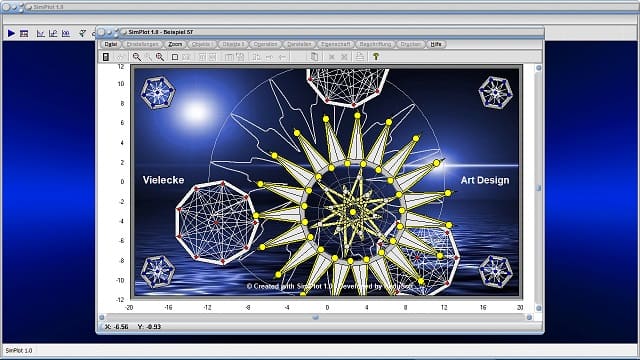The width and height of the screenshot is (640, 360).
Task: Open the Hilfe menu
Action: point(436,44)
